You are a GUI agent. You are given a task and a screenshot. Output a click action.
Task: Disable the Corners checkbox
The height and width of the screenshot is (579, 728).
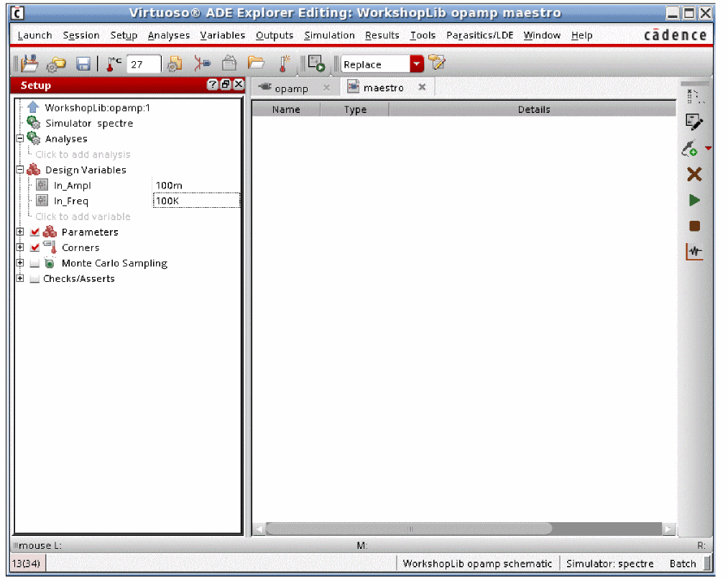tap(35, 248)
